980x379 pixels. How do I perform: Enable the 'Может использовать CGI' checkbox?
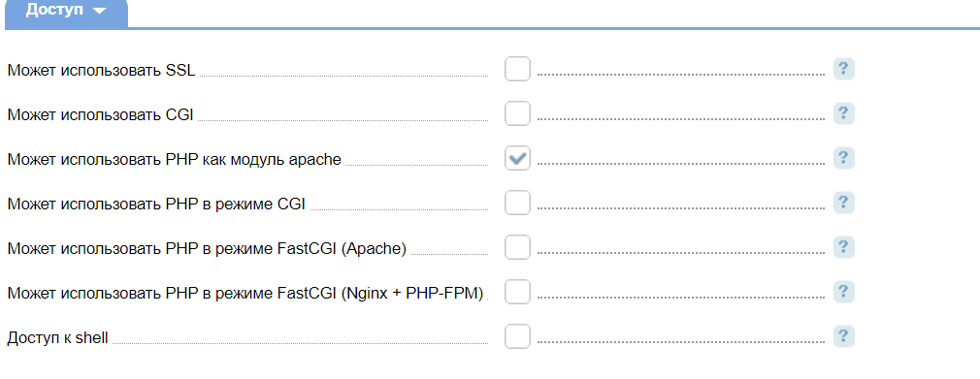tap(517, 113)
